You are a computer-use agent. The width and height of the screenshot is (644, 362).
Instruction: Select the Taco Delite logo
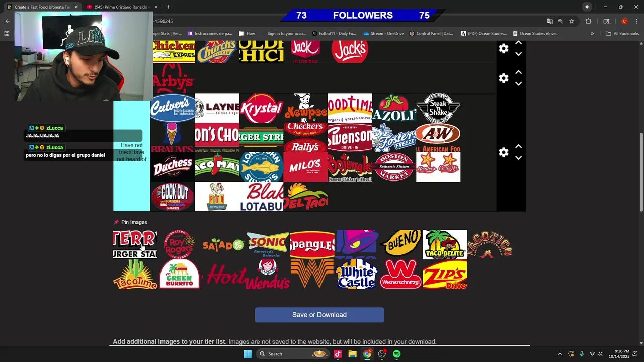pyautogui.click(x=445, y=244)
